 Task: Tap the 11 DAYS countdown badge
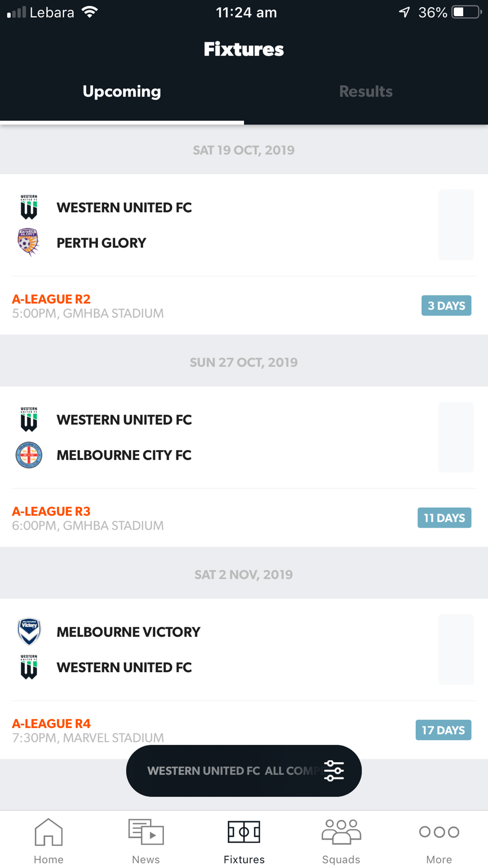click(445, 518)
